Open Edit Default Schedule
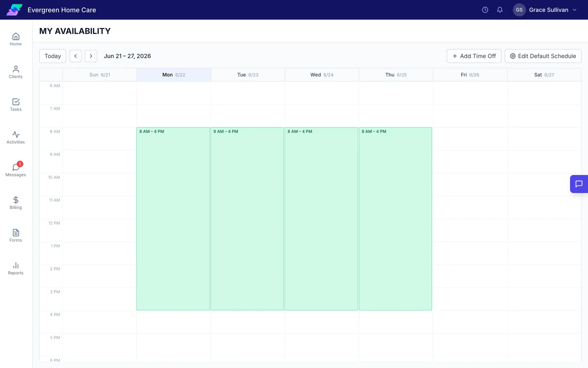Viewport: 588px width, 368px height. [x=543, y=56]
